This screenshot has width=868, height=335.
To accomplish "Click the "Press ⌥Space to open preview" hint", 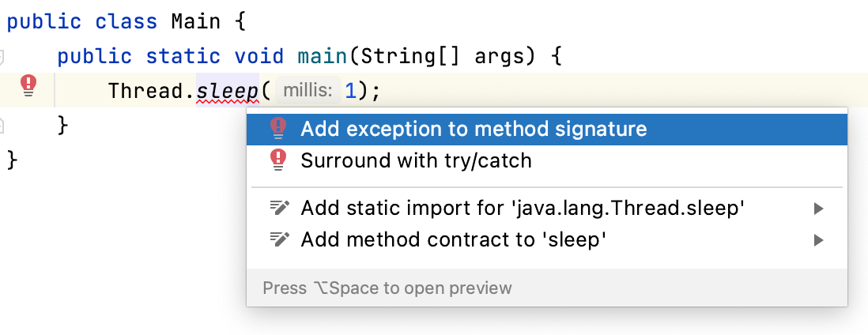I will 387,288.
